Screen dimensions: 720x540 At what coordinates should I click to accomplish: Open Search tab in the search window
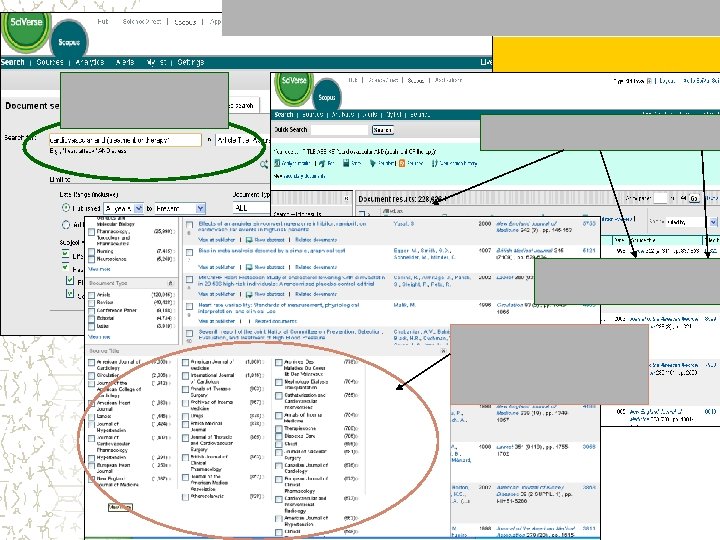tap(12, 62)
